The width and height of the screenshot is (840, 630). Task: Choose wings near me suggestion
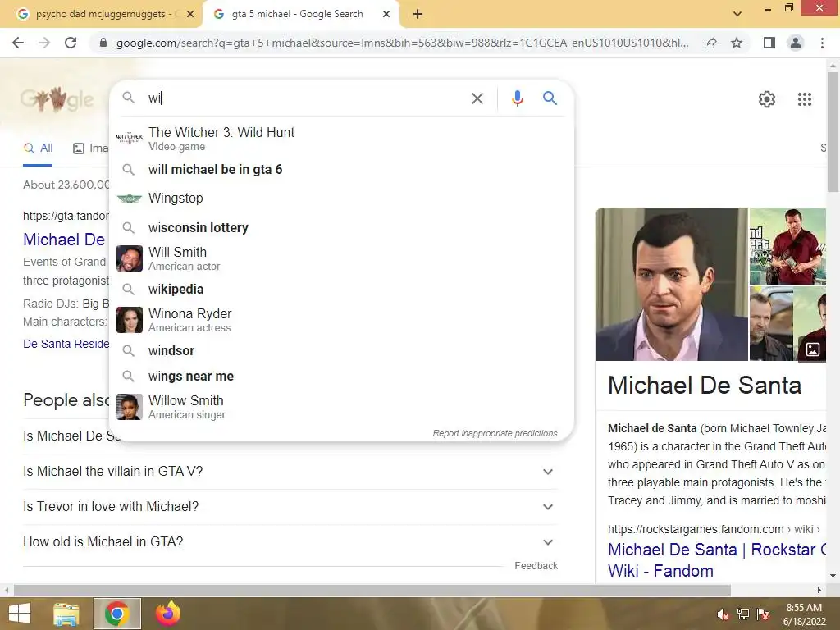(341, 376)
